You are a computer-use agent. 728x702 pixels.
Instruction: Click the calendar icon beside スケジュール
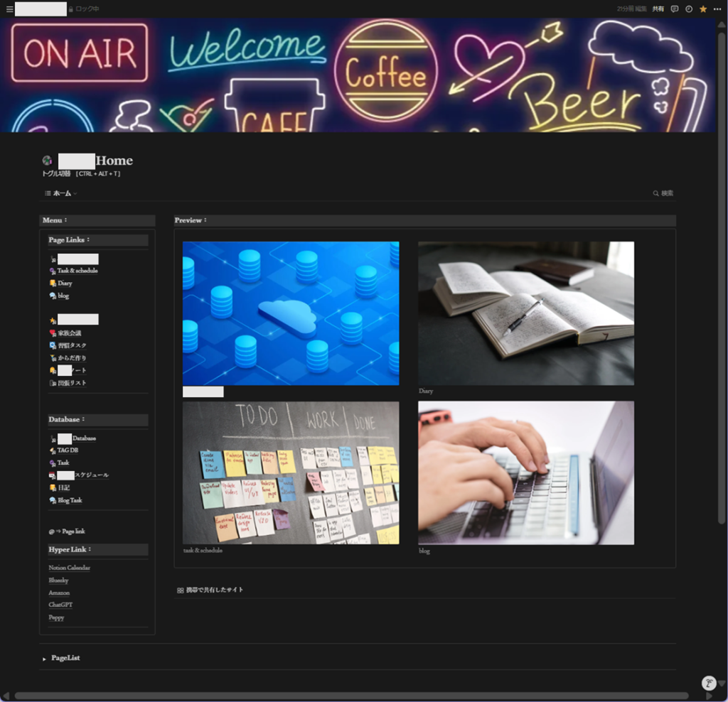pos(53,475)
